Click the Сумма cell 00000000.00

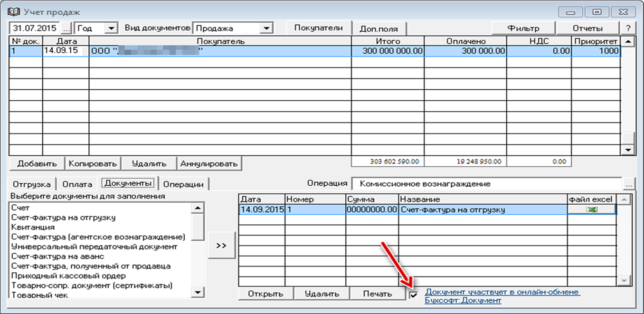click(372, 209)
